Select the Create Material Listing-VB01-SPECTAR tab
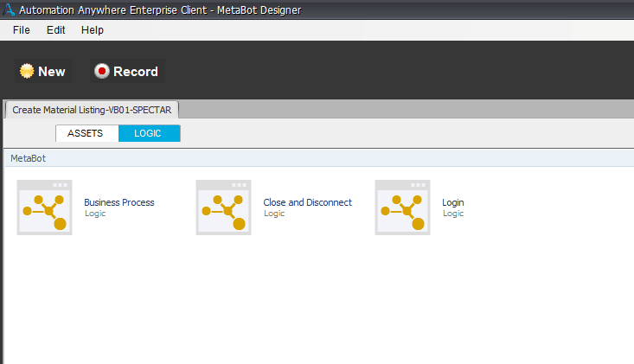 point(92,110)
